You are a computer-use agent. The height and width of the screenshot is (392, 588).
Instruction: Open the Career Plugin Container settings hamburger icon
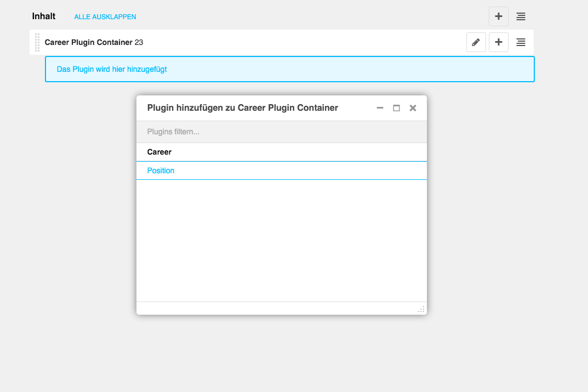click(520, 42)
